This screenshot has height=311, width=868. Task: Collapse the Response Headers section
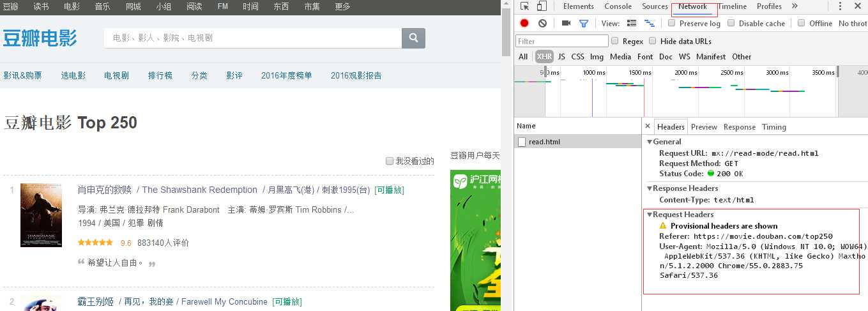[650, 188]
